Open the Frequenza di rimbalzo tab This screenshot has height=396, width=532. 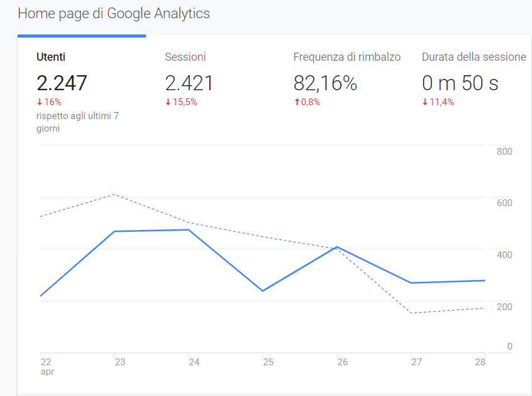[x=347, y=57]
